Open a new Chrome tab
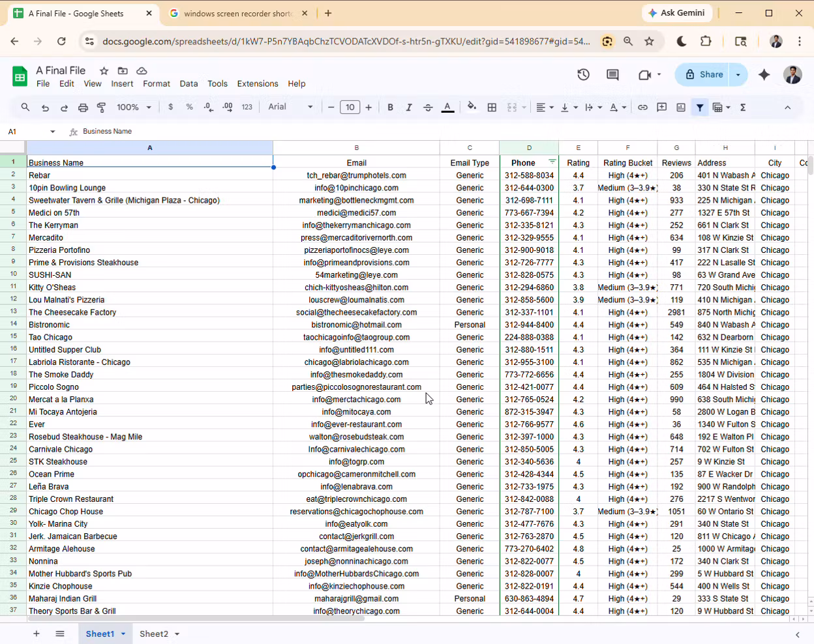 click(328, 13)
